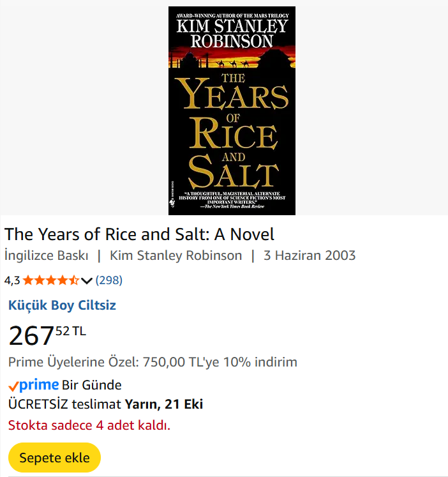Click the Kim Stanley Robinson author text
The height and width of the screenshot is (477, 448).
point(176,255)
